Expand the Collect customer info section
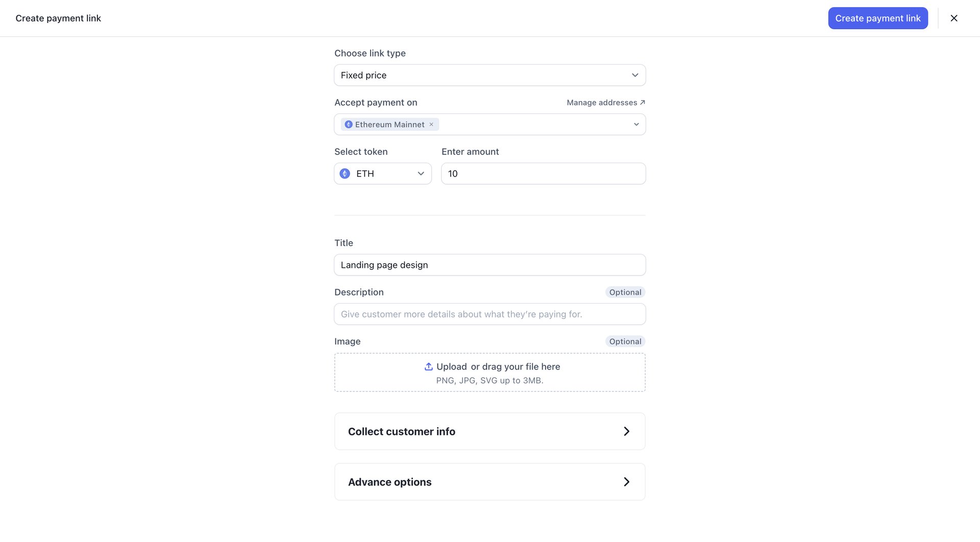Screen dimensions: 980x542 click(x=489, y=431)
